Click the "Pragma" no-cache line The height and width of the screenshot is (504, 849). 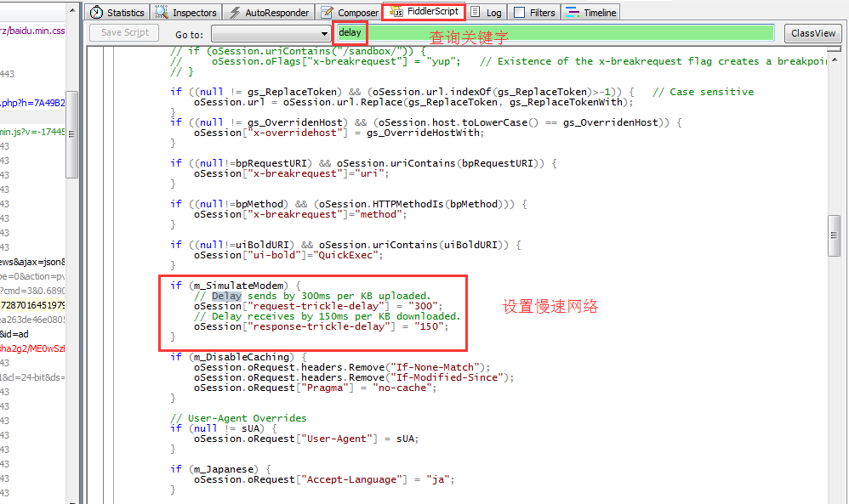click(x=315, y=388)
